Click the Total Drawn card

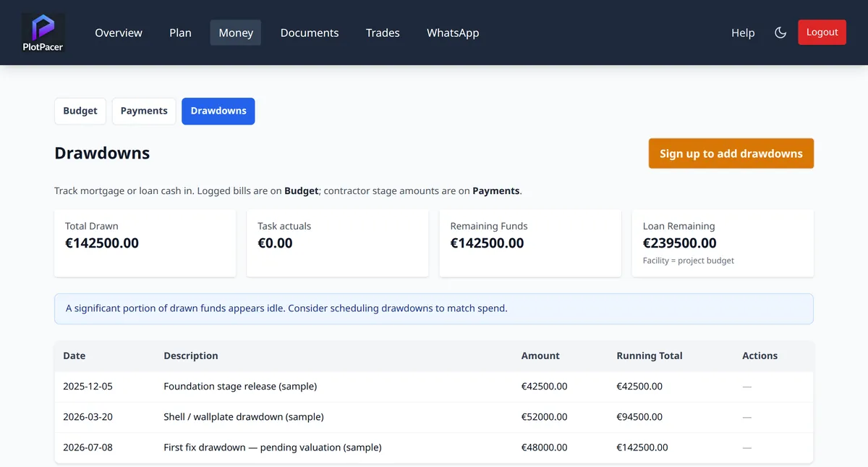click(x=145, y=243)
